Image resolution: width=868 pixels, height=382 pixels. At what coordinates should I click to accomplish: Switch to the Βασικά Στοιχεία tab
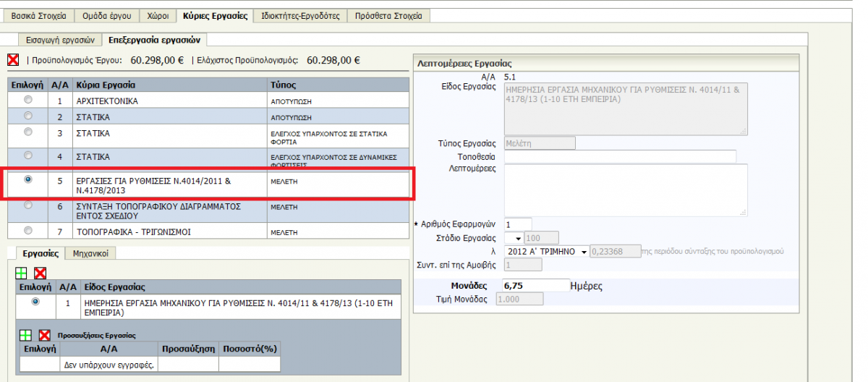pyautogui.click(x=38, y=15)
